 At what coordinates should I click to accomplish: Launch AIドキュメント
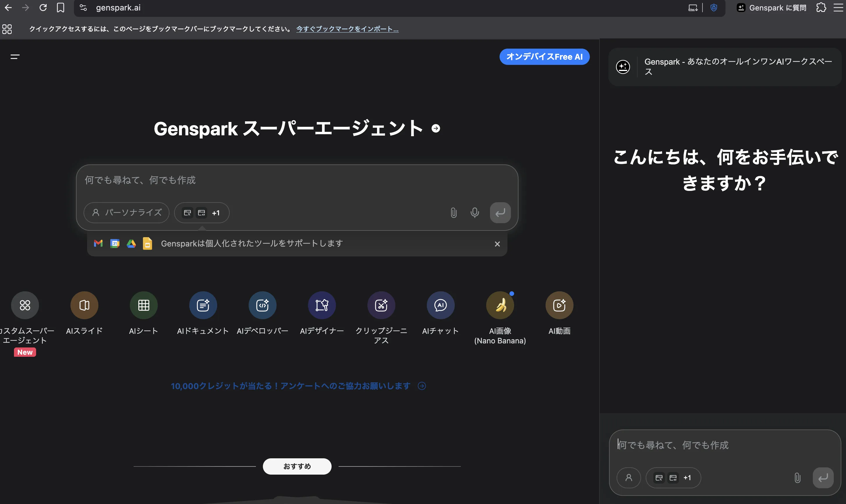click(203, 305)
